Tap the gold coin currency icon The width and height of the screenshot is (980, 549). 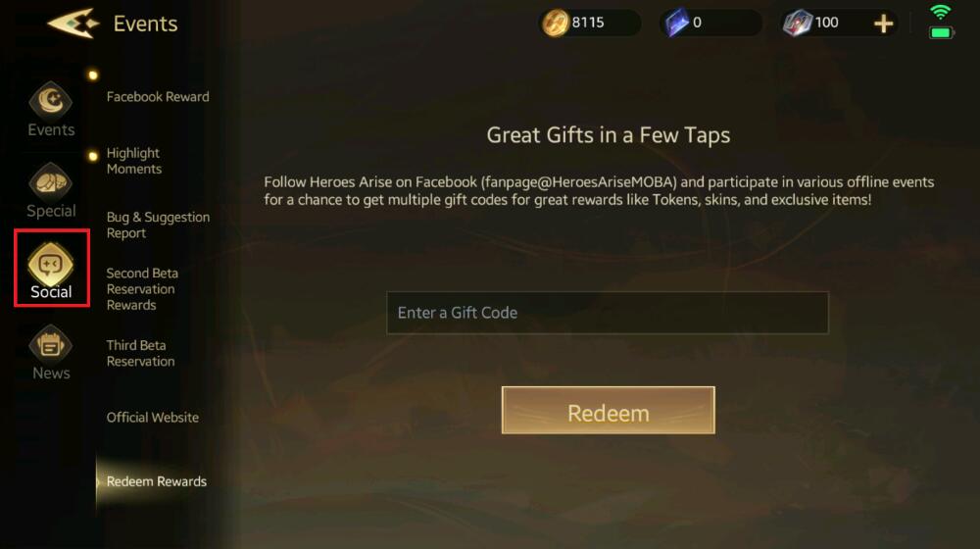click(x=555, y=24)
